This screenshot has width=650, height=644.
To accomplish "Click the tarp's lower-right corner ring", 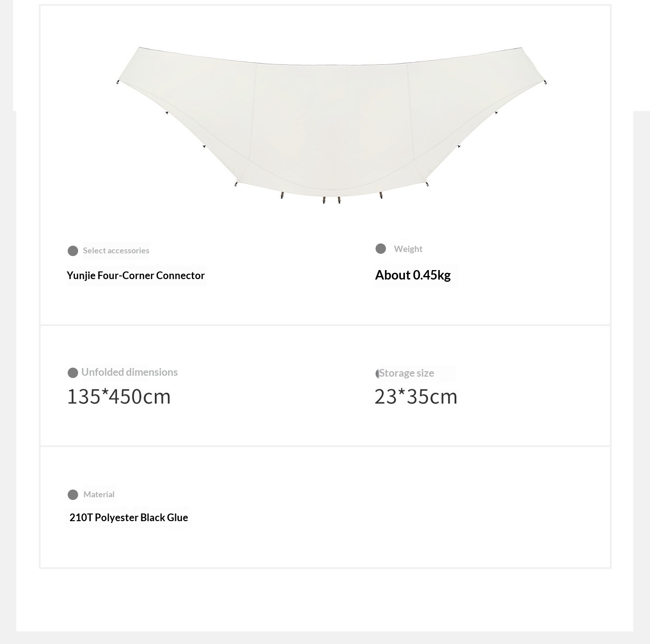I will coord(427,184).
